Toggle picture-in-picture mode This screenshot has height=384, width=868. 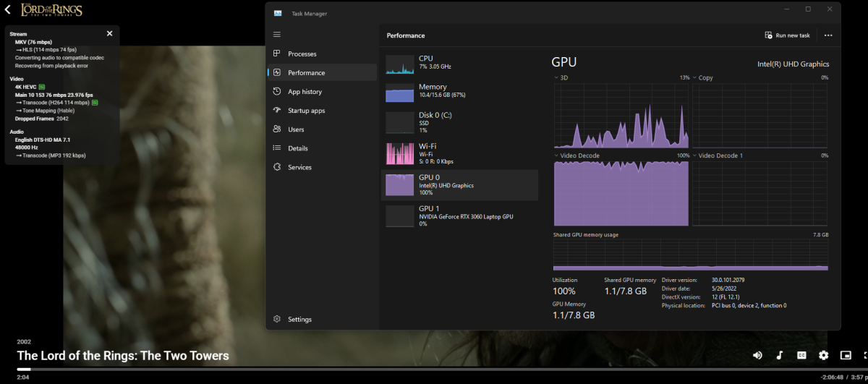click(846, 355)
